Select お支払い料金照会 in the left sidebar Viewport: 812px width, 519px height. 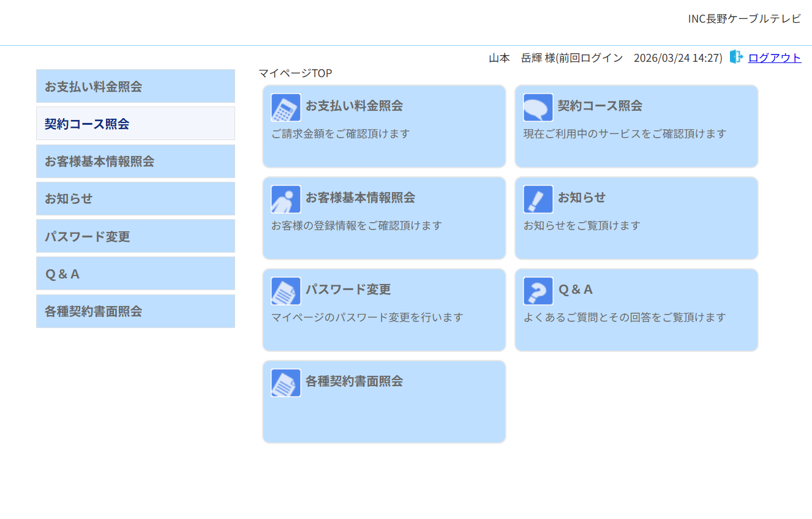tap(135, 86)
